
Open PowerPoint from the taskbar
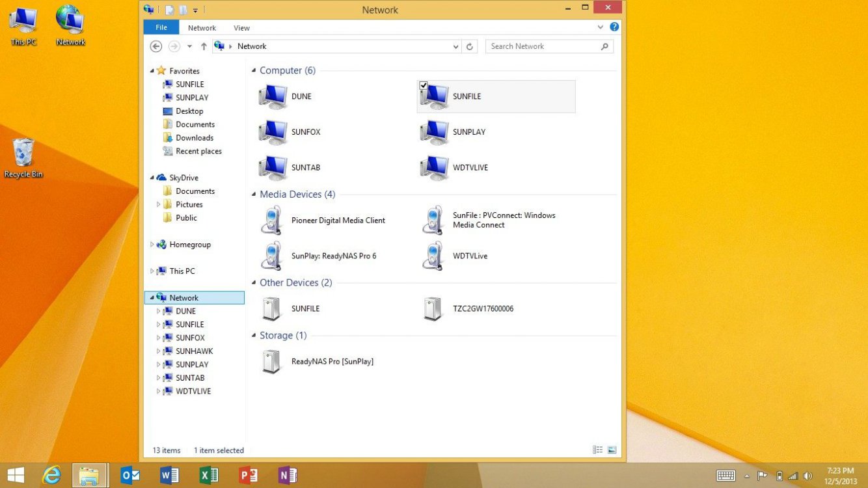point(249,476)
